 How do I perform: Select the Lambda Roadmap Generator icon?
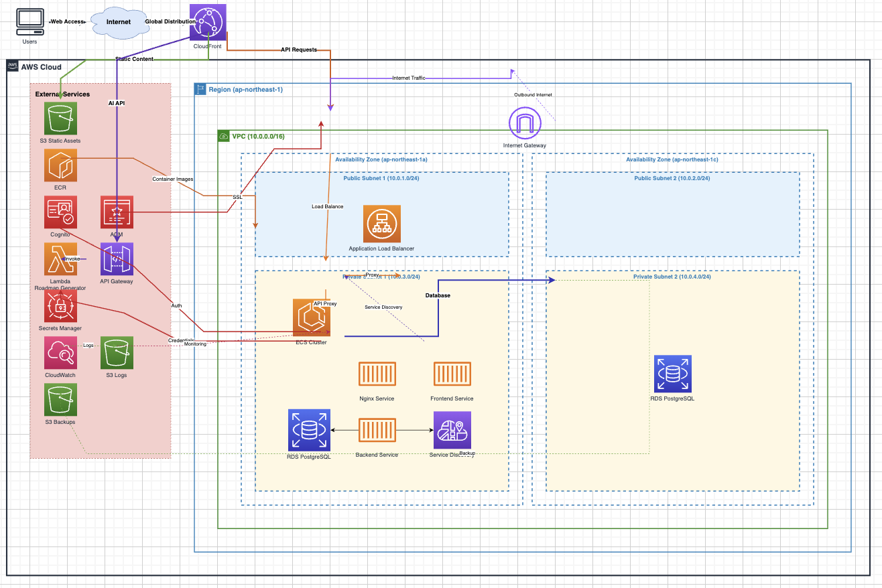61,259
